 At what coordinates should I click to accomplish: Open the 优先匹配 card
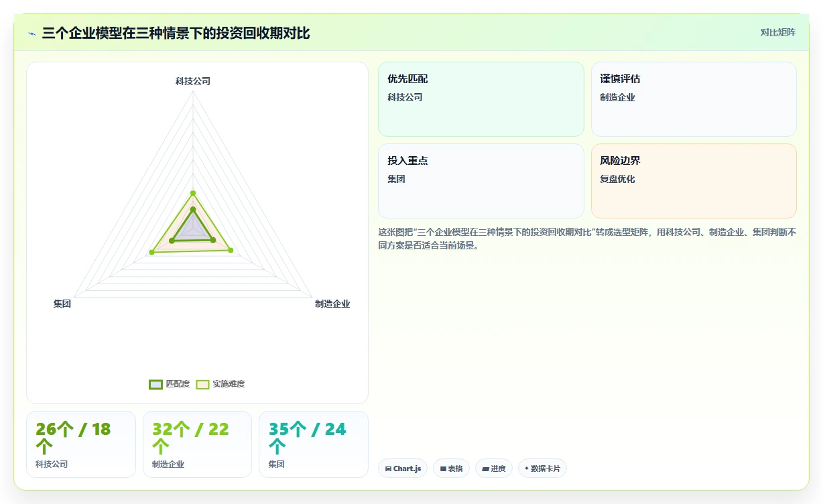481,99
